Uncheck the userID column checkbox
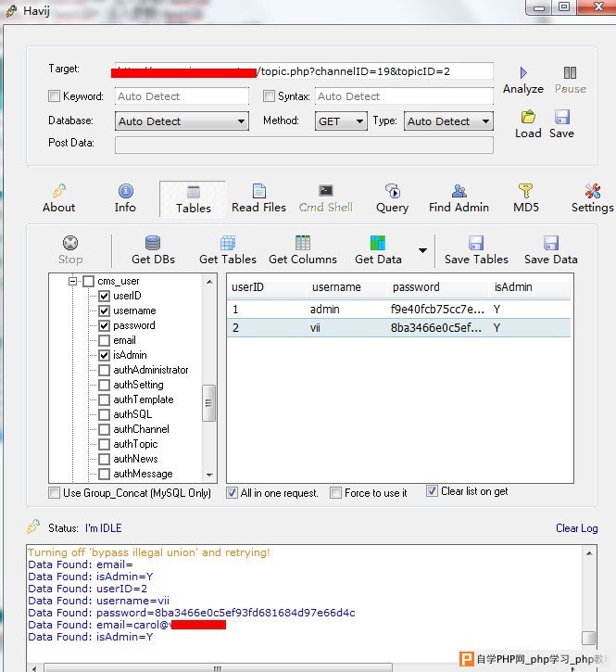The image size is (616, 672). (104, 296)
